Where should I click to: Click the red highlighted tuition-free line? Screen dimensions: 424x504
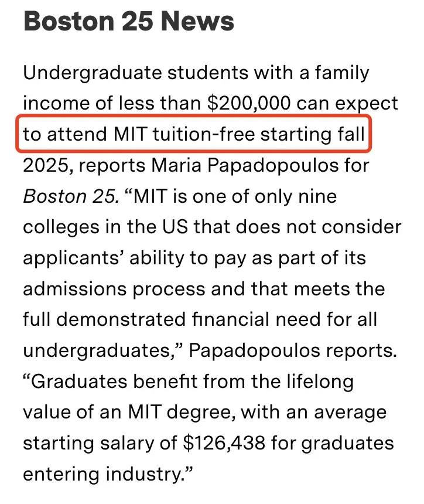click(194, 133)
